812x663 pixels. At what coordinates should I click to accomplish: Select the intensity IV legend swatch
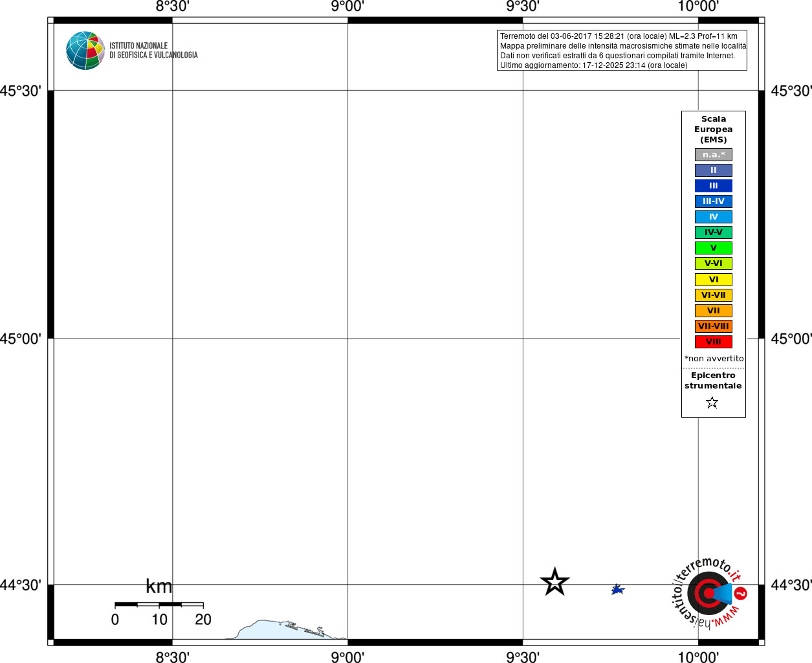714,217
